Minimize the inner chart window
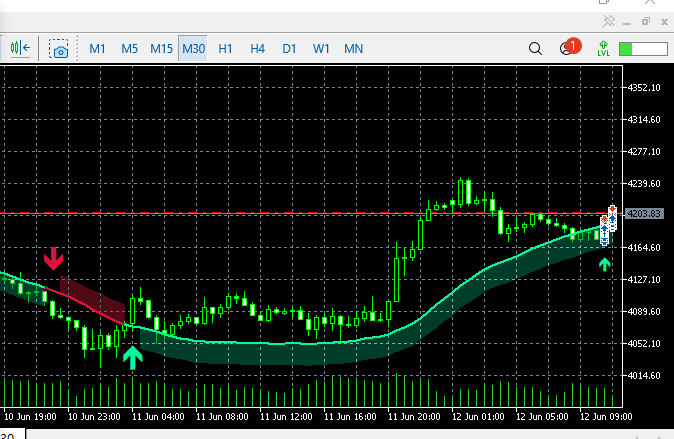 [x=627, y=22]
